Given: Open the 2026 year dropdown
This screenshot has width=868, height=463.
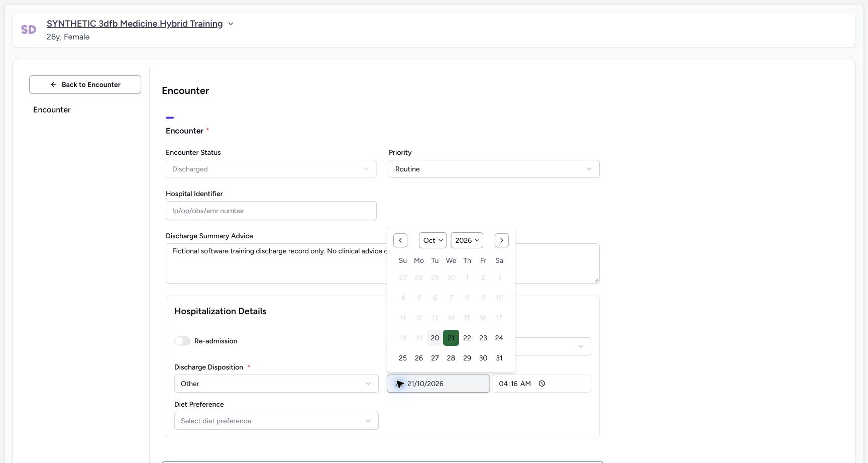Looking at the screenshot, I should (467, 240).
